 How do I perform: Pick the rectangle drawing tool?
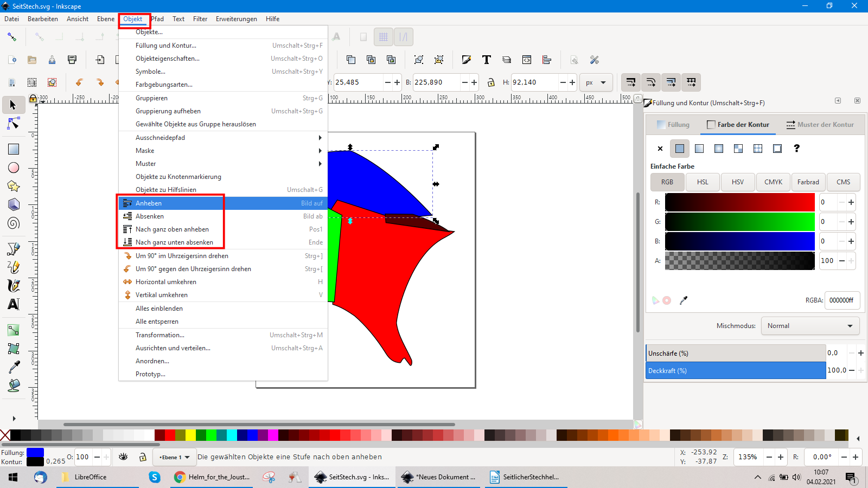click(x=14, y=149)
